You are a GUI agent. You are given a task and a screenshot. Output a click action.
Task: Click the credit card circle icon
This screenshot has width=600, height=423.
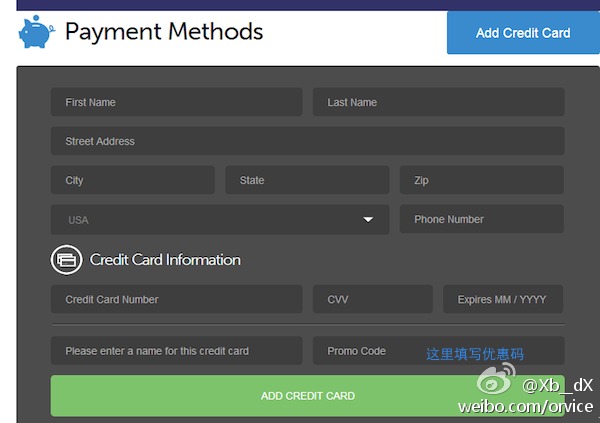point(66,259)
